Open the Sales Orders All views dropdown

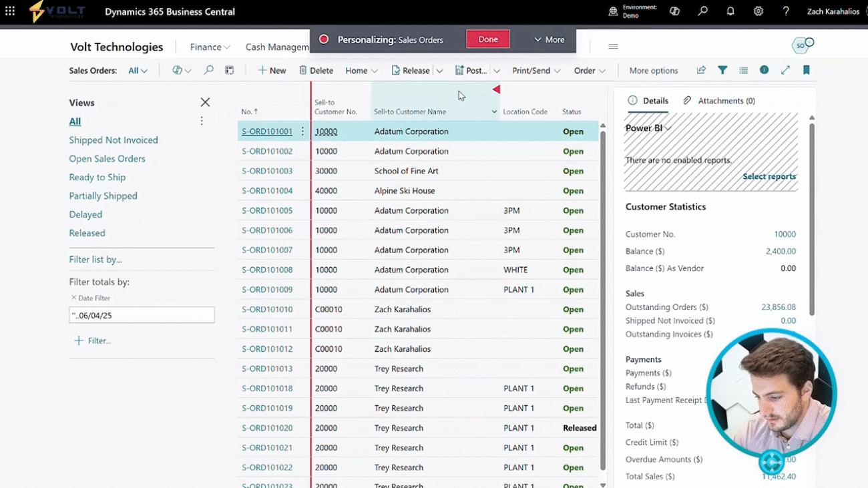[138, 71]
